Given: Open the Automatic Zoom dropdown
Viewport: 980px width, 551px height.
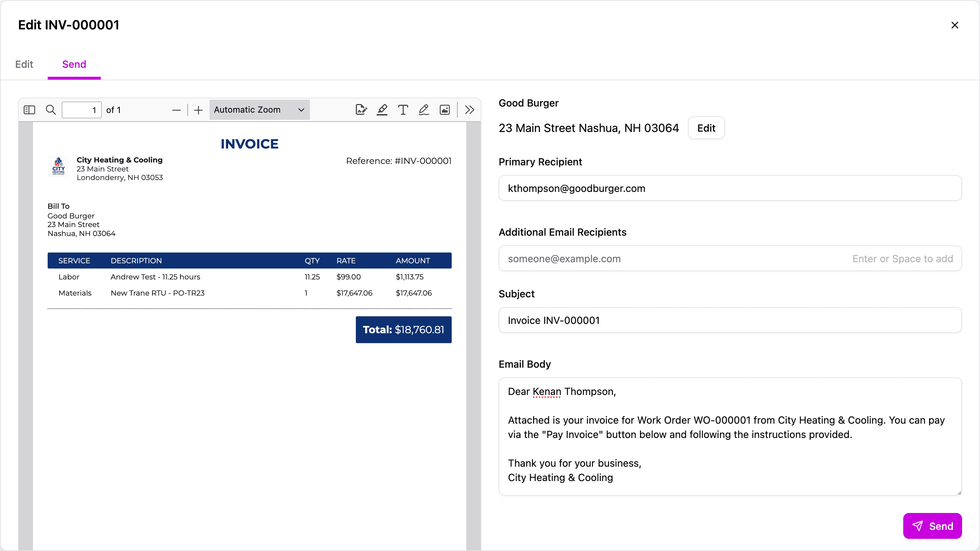Looking at the screenshot, I should coord(259,110).
